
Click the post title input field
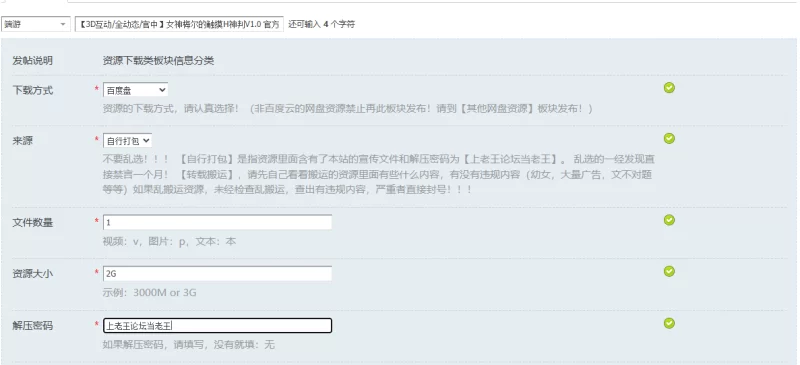(x=179, y=24)
